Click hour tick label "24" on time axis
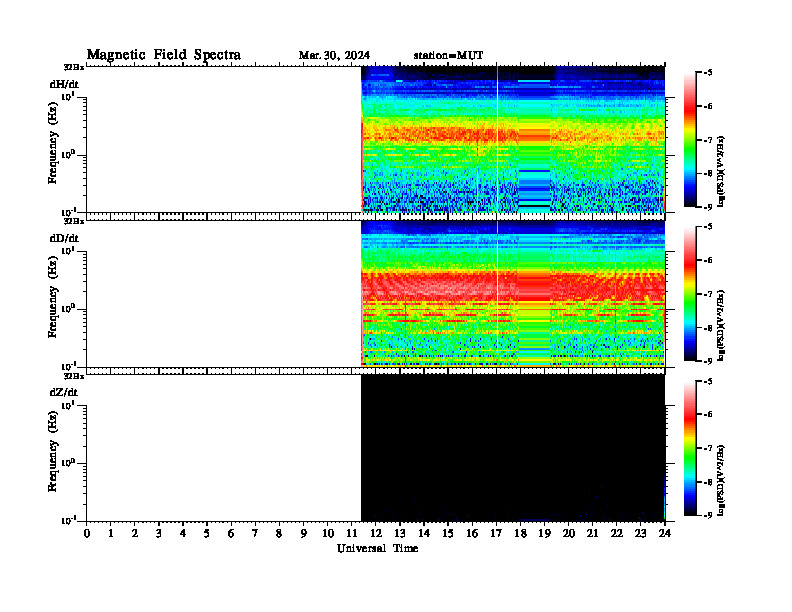 point(665,534)
